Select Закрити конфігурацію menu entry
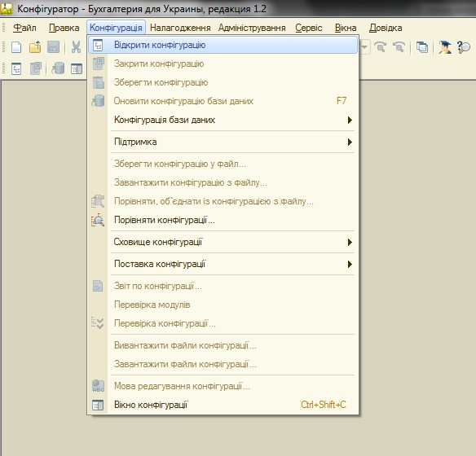The width and height of the screenshot is (476, 456). point(223,64)
